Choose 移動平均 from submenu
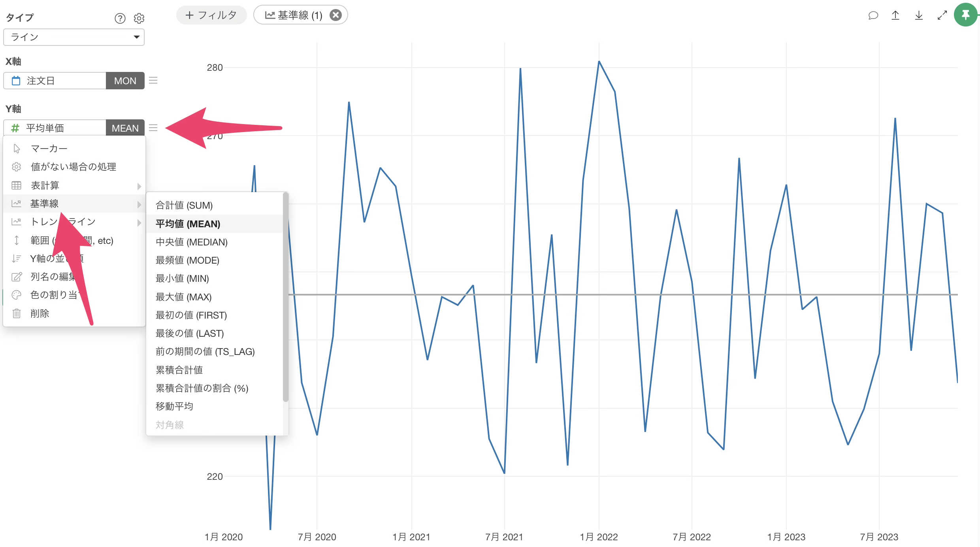Screen dimensions: 980x547 coord(174,406)
